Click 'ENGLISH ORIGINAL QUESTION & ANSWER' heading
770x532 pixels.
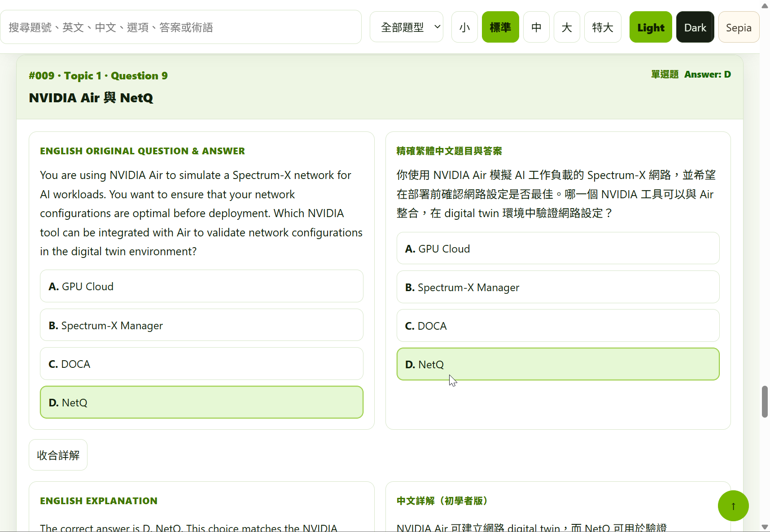pos(142,151)
